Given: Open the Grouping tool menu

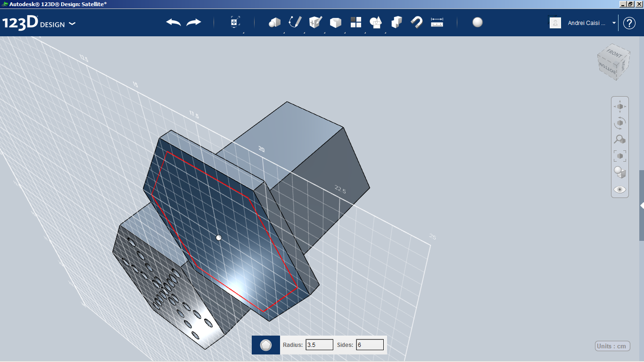Looking at the screenshot, I should pyautogui.click(x=376, y=22).
